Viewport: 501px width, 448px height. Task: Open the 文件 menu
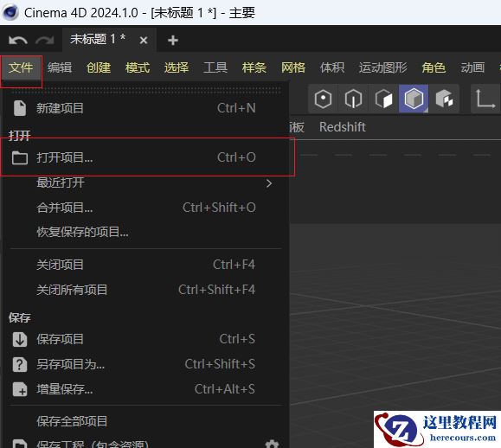[x=21, y=67]
